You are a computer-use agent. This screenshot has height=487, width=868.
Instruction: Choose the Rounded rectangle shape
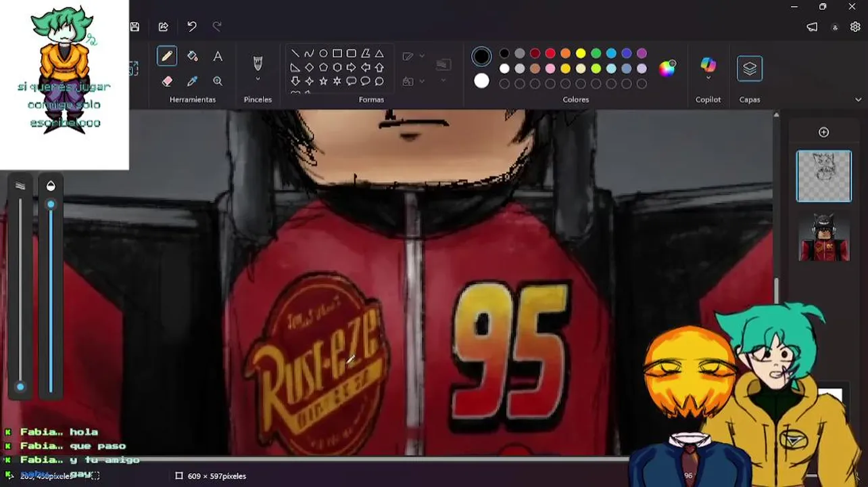[352, 53]
